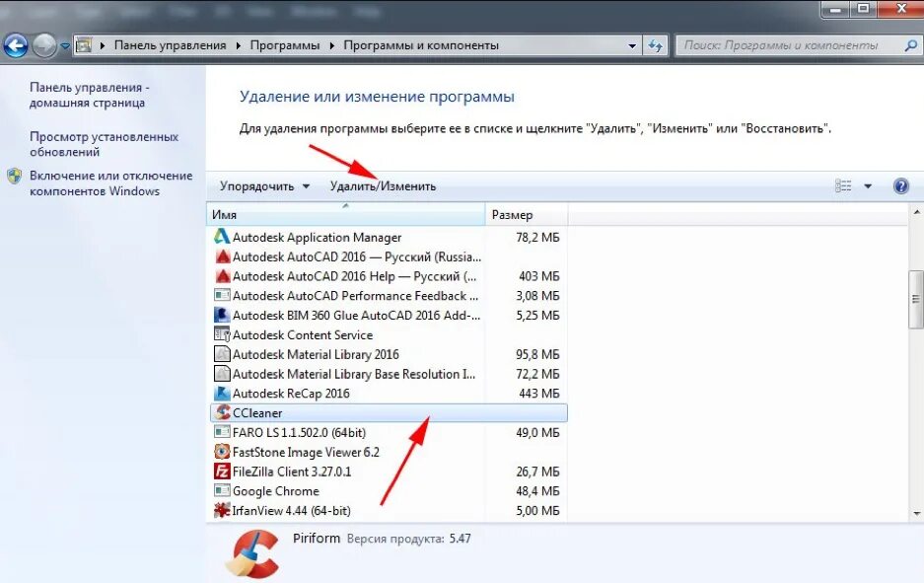Click the IrfanView red icon
The width and height of the screenshot is (924, 583).
[x=222, y=510]
